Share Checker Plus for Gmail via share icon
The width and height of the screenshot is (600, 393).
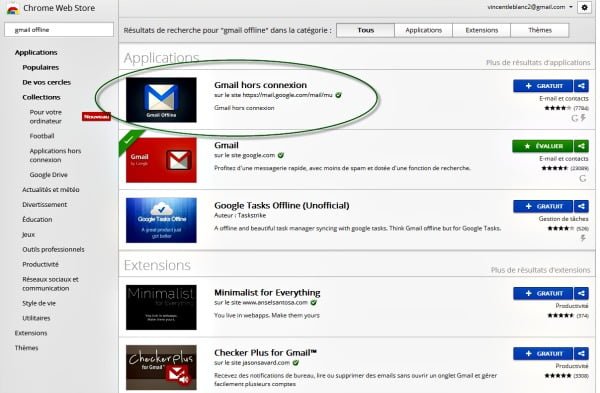click(581, 354)
